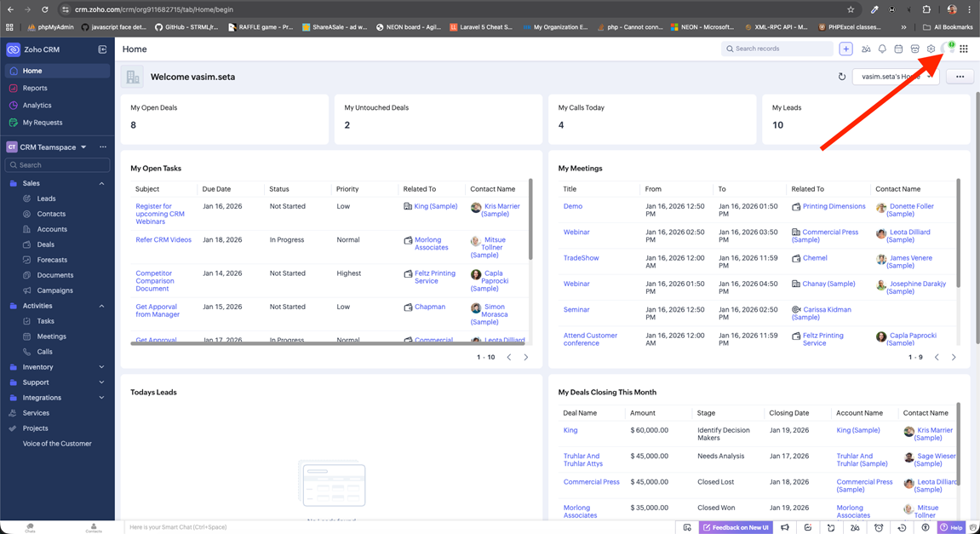This screenshot has height=534, width=980.
Task: Collapse the Sales section in sidebar
Action: pos(102,183)
